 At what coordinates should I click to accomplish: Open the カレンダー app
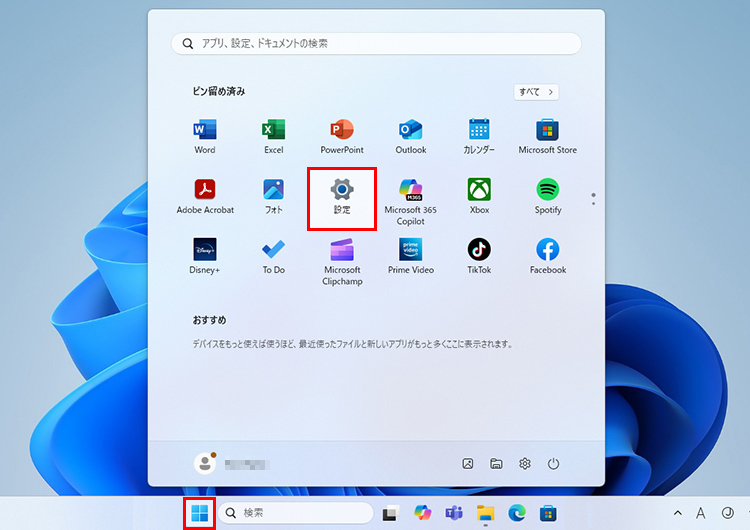[x=479, y=136]
